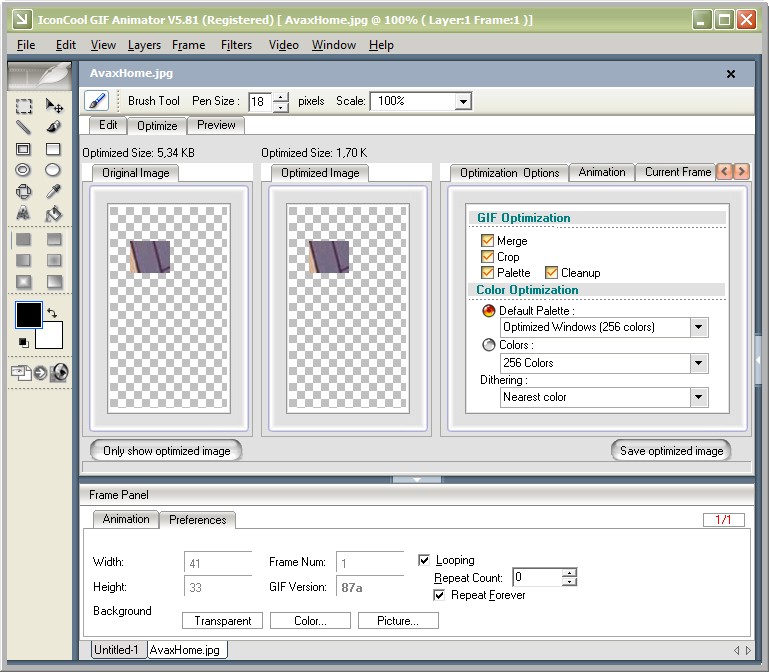Screen dimensions: 769x672
Task: Set background with Transparent button
Action: click(223, 620)
